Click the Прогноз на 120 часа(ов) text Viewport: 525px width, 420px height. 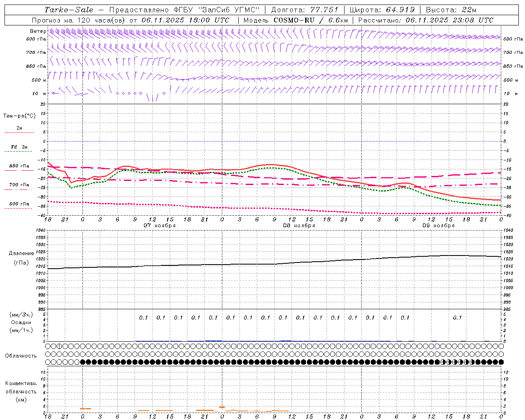79,20
